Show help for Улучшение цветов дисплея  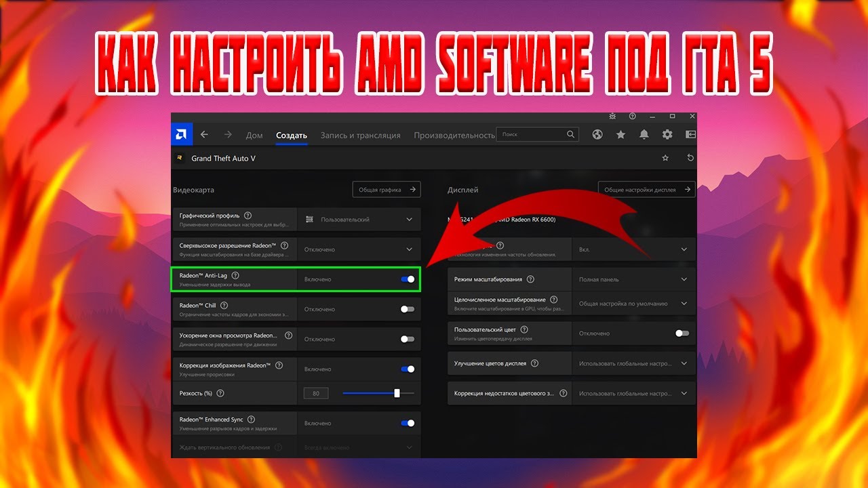[534, 363]
